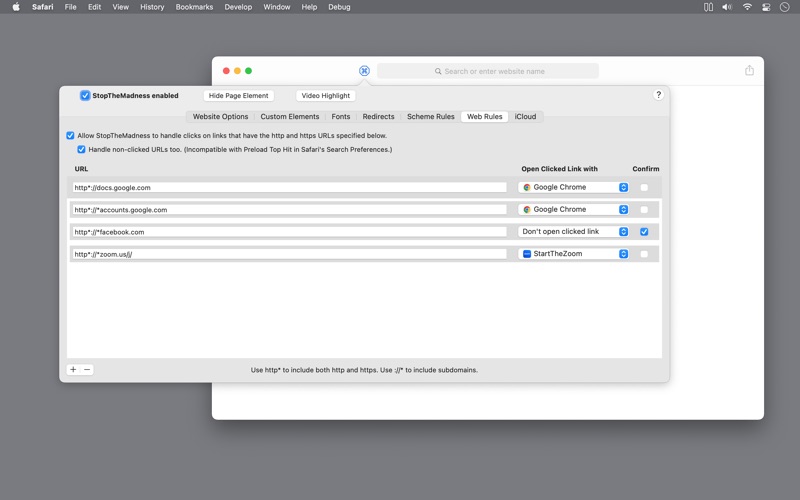
Task: Click the Chrome icon in docs.google.com row
Action: click(527, 187)
